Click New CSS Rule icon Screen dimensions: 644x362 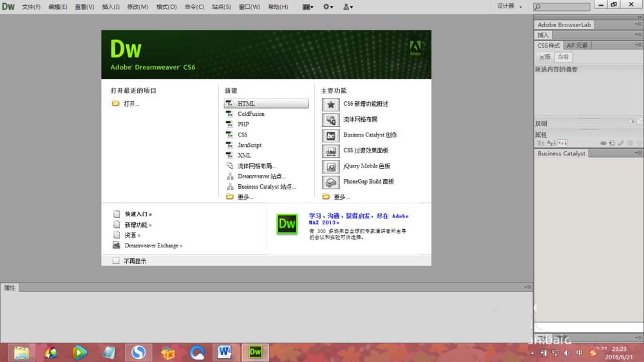point(612,143)
